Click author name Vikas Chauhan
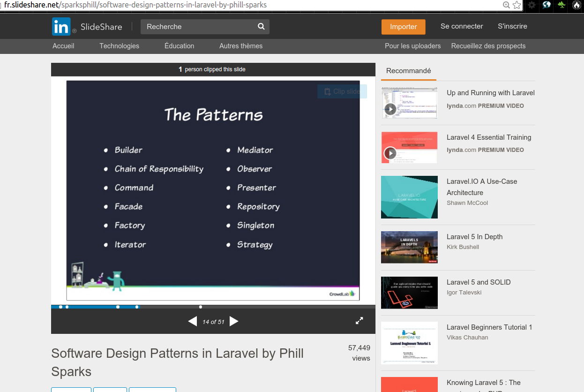Viewport: 584px width, 392px height. pyautogui.click(x=467, y=338)
